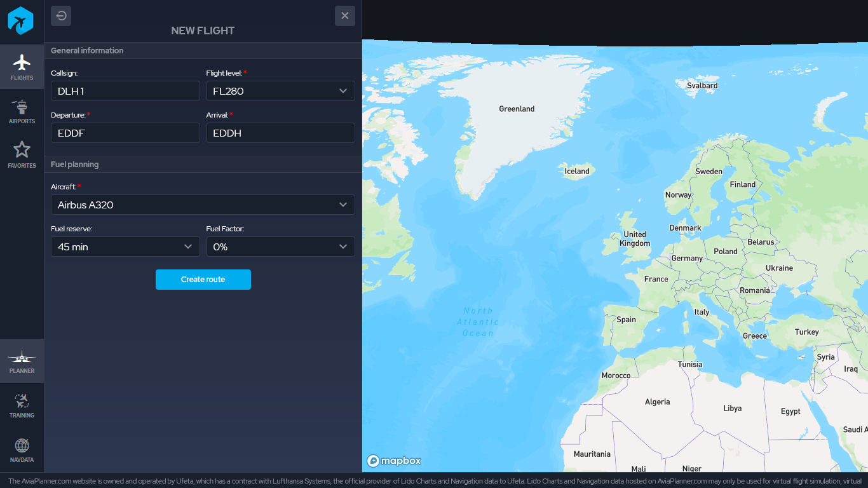Click Germany on the map
The image size is (868, 488).
[686, 258]
